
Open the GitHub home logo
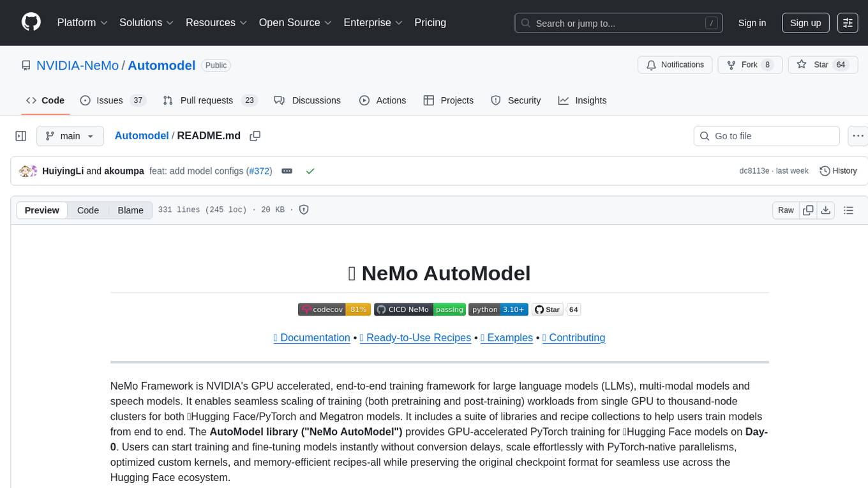click(x=31, y=22)
